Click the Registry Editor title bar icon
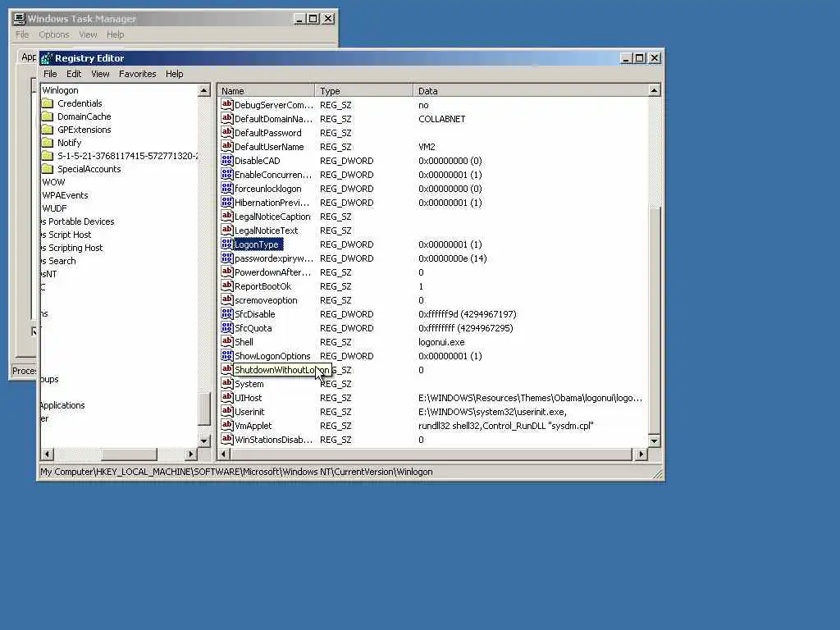Viewport: 840px width, 630px height. coord(47,58)
